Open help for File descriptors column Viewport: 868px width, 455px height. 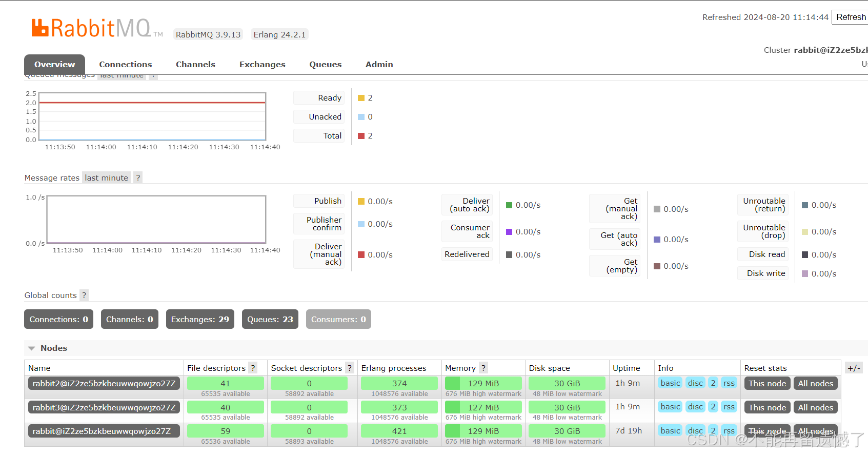pos(253,368)
